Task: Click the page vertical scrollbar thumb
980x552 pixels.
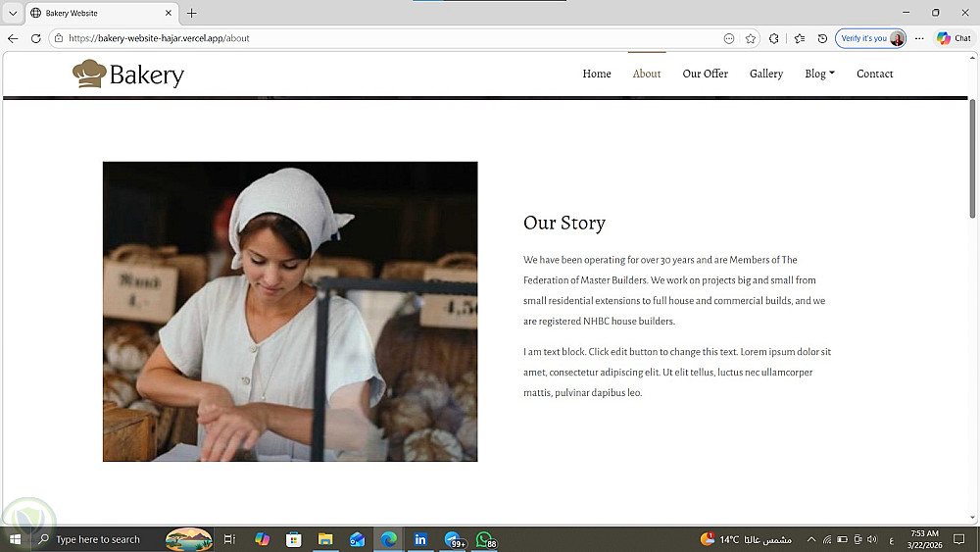Action: pyautogui.click(x=972, y=159)
